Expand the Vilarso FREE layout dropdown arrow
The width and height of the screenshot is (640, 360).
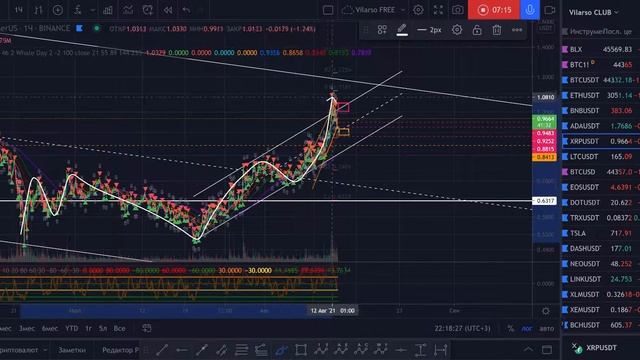(x=403, y=10)
